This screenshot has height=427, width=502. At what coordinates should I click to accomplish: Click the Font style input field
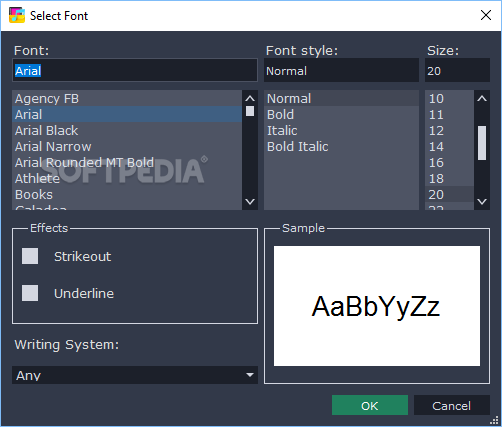point(341,70)
